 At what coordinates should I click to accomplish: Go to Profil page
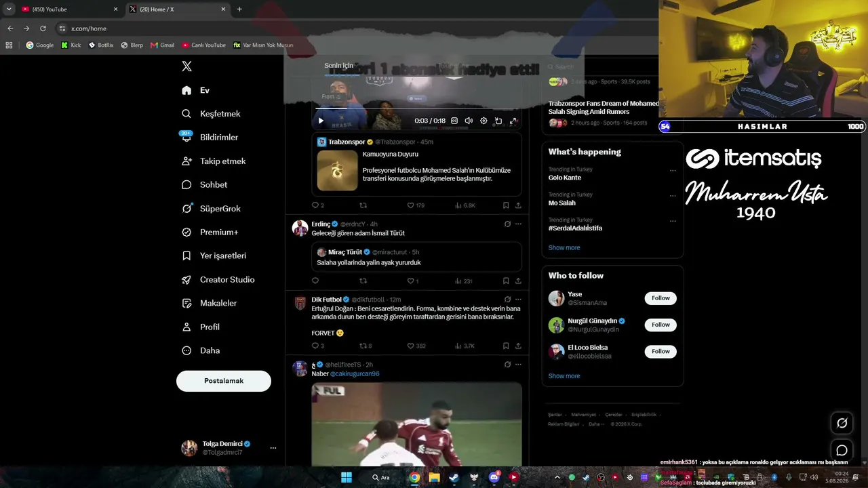[x=201, y=327]
